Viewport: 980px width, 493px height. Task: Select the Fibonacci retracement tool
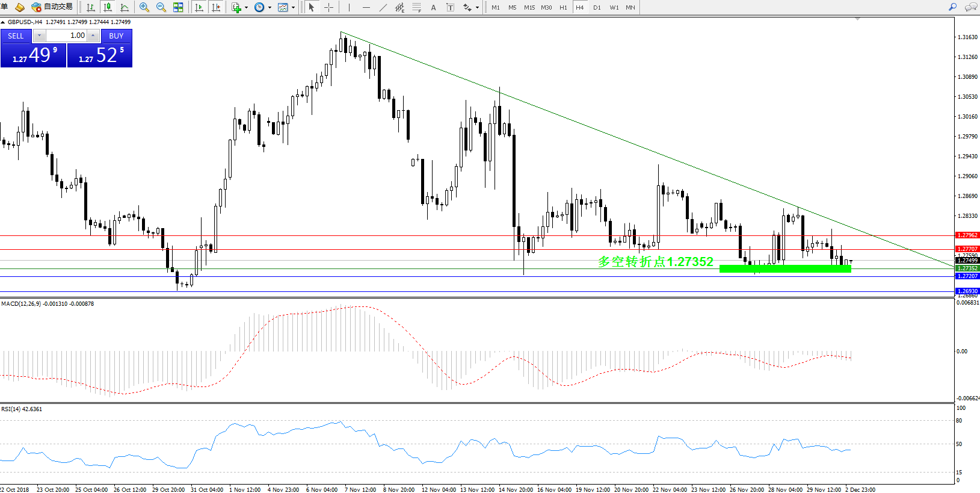pyautogui.click(x=416, y=7)
